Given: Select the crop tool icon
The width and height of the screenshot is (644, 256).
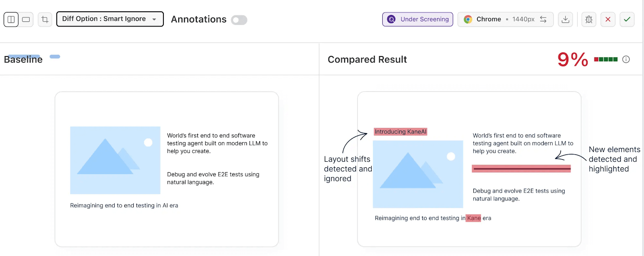Looking at the screenshot, I should (45, 19).
